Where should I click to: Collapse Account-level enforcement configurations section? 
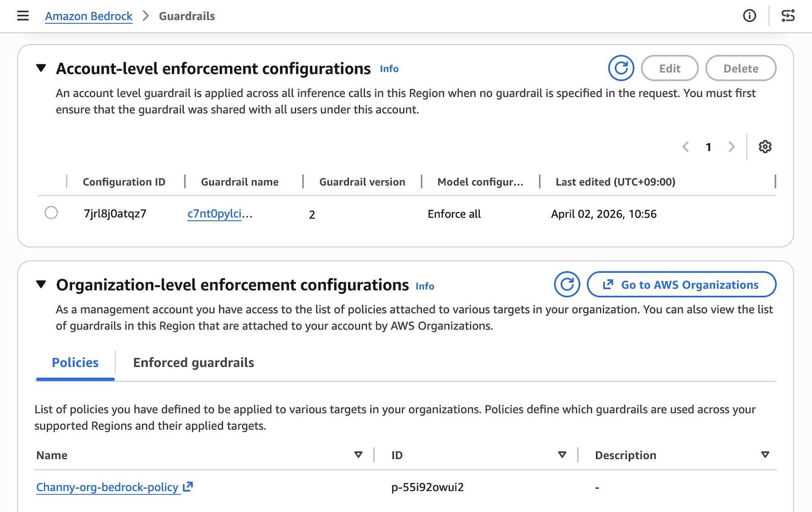coord(41,69)
